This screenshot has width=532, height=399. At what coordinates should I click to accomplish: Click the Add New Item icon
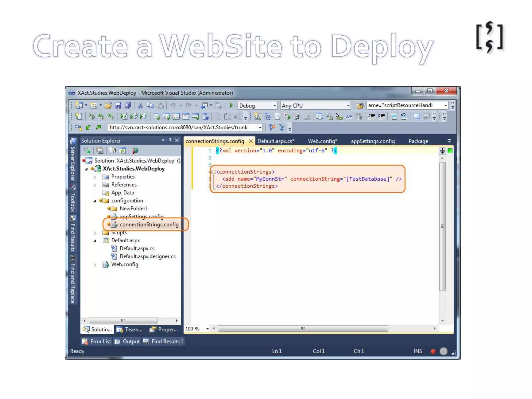[93, 105]
